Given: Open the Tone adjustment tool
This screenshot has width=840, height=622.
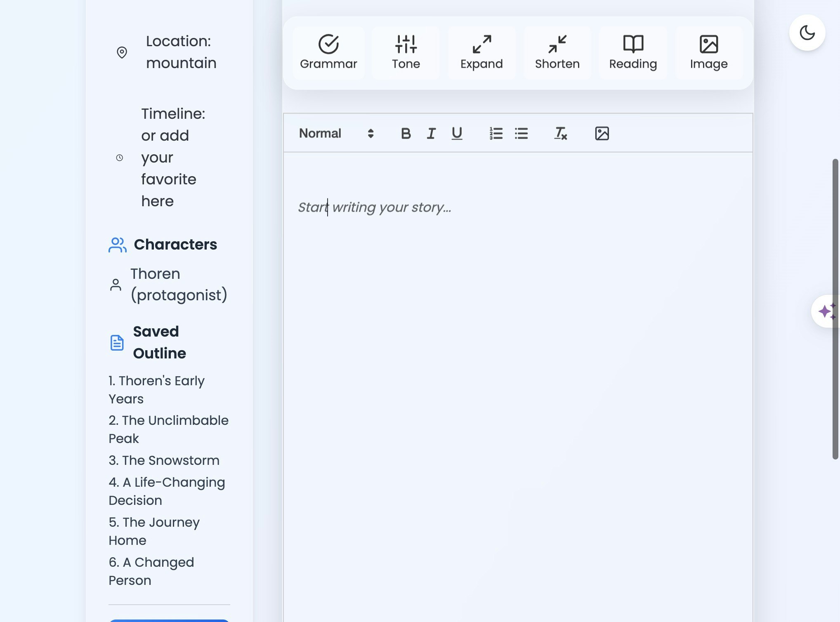Looking at the screenshot, I should click(406, 53).
